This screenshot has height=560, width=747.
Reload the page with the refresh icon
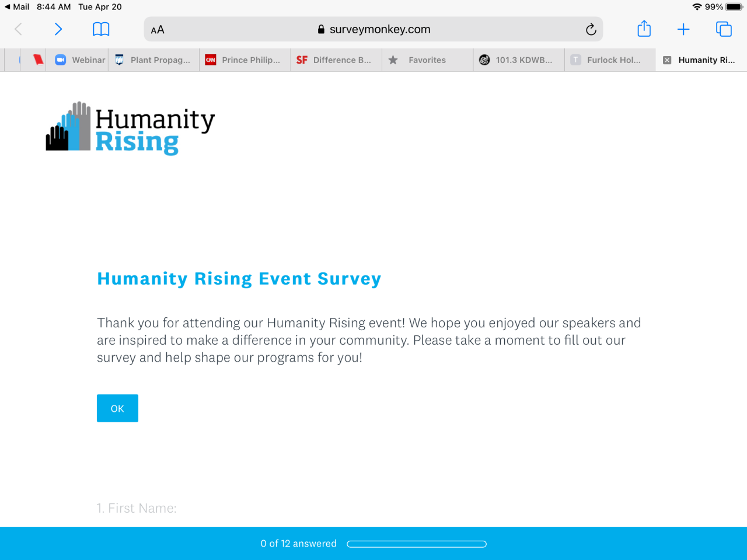[591, 29]
